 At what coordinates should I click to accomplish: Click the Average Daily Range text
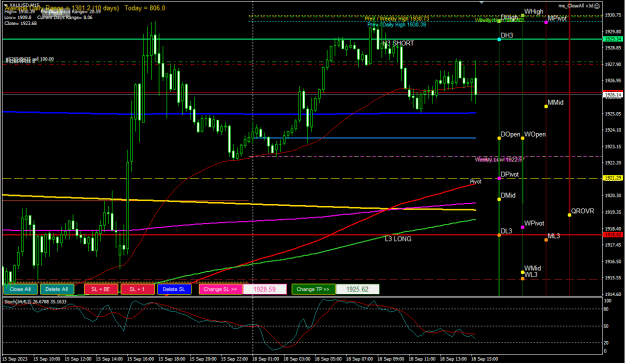pos(62,8)
